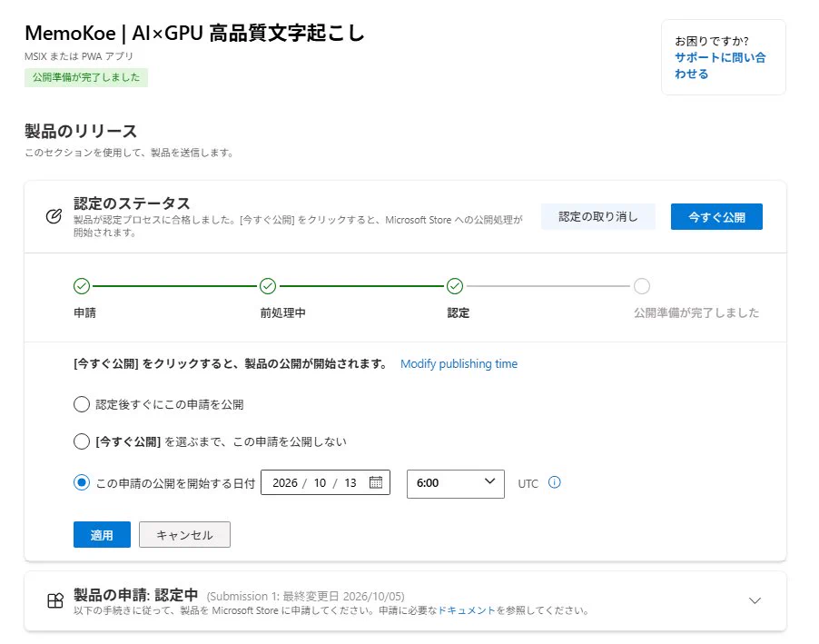
Task: Click the 認定のステータス heading
Action: pyautogui.click(x=132, y=203)
